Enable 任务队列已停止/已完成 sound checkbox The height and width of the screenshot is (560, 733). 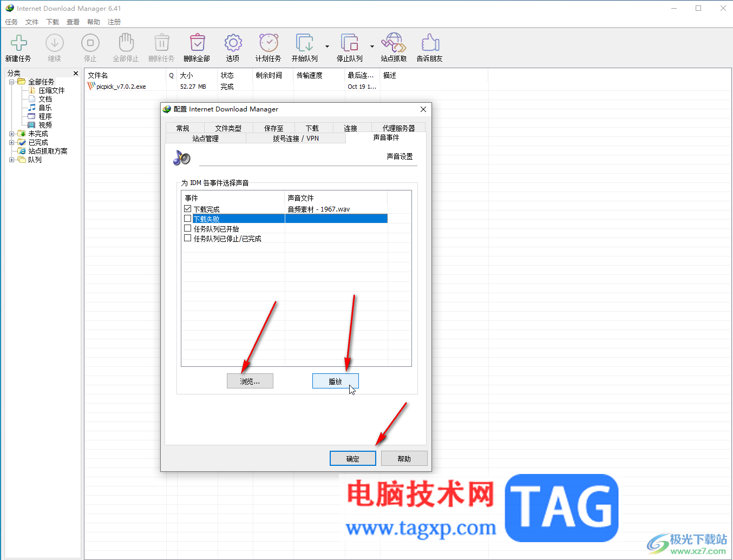pyautogui.click(x=188, y=238)
